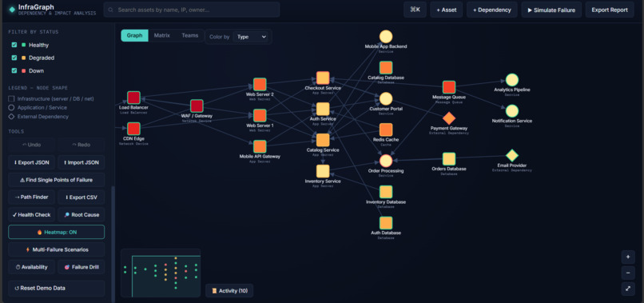Screen dimensions: 644x303
Task: Click the Inventory Database node
Action: pyautogui.click(x=386, y=192)
